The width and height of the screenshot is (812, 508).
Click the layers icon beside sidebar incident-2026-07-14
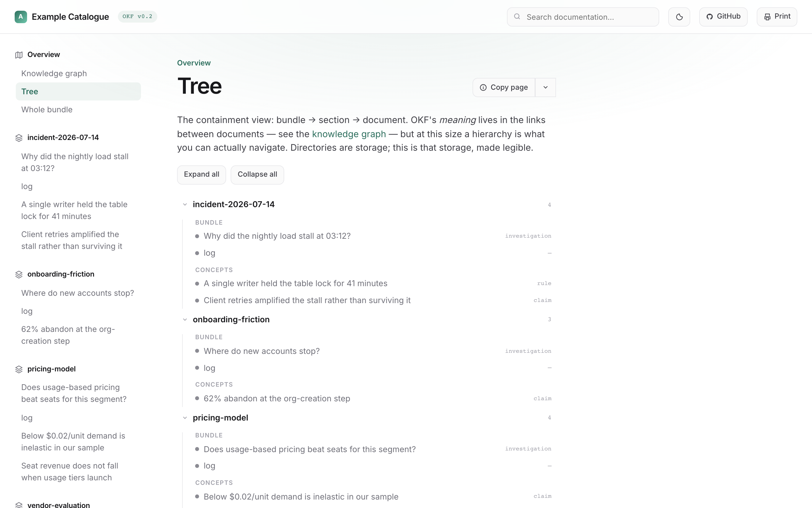tap(19, 138)
